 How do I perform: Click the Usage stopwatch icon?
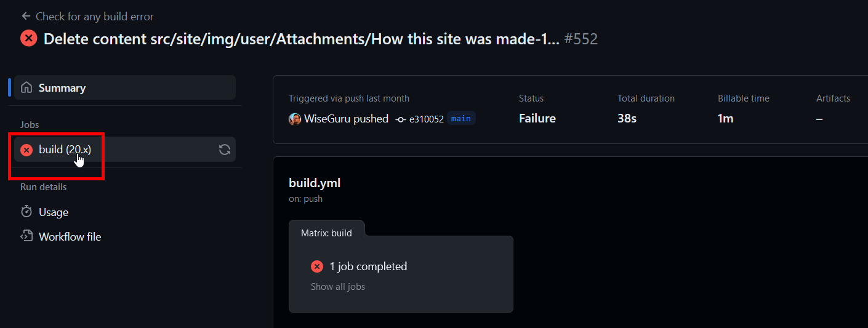[26, 212]
